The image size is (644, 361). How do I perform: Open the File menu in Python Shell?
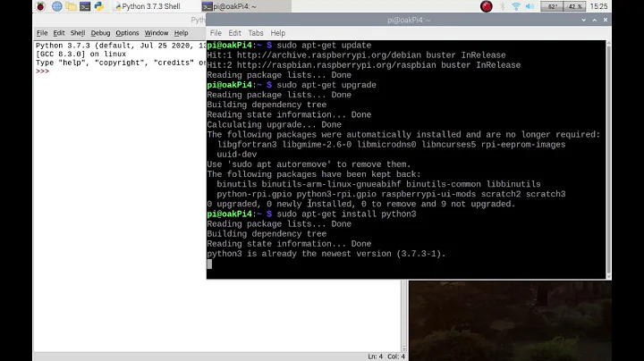(42, 33)
